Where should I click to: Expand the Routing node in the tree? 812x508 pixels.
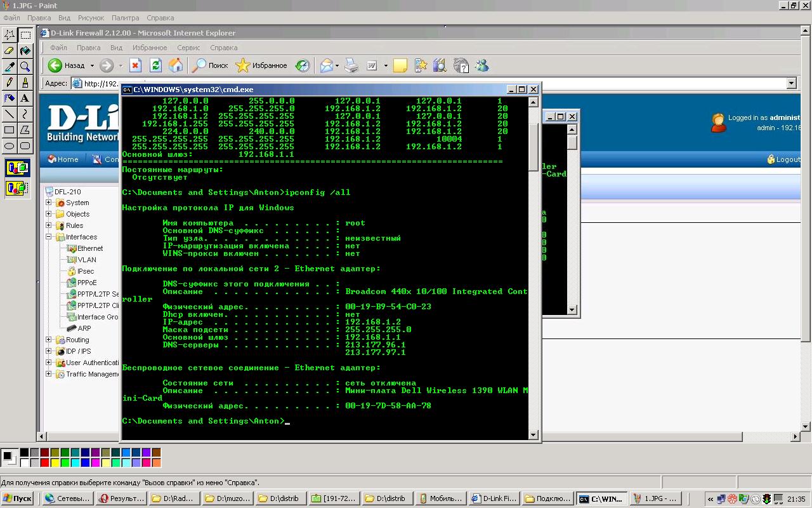pos(49,340)
